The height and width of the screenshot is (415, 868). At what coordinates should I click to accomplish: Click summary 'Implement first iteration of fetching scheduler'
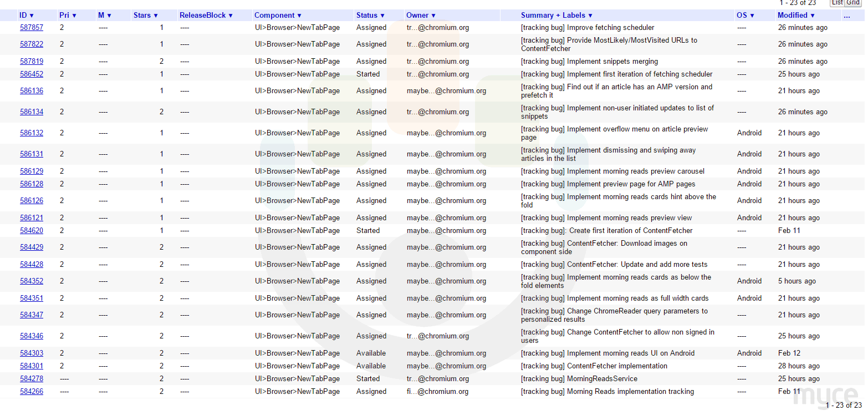pos(640,74)
